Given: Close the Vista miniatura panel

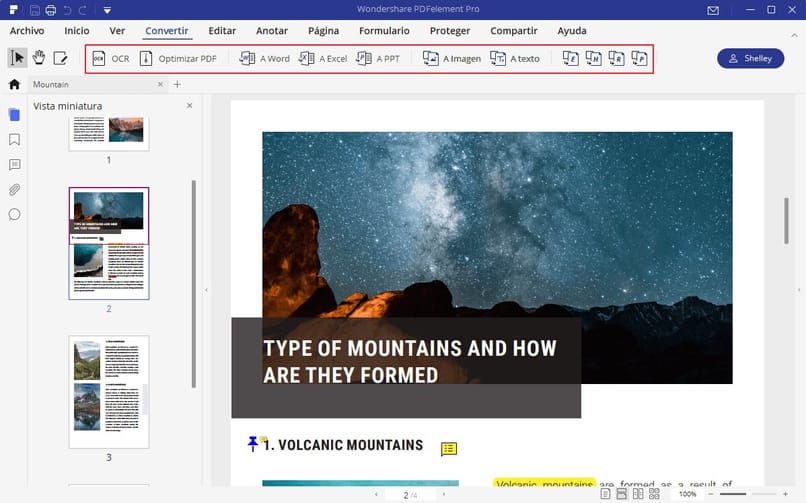Looking at the screenshot, I should point(190,105).
